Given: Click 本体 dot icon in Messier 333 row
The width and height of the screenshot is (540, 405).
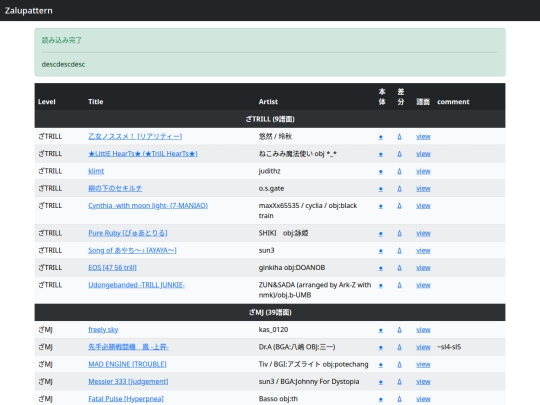Looking at the screenshot, I should coord(381,382).
